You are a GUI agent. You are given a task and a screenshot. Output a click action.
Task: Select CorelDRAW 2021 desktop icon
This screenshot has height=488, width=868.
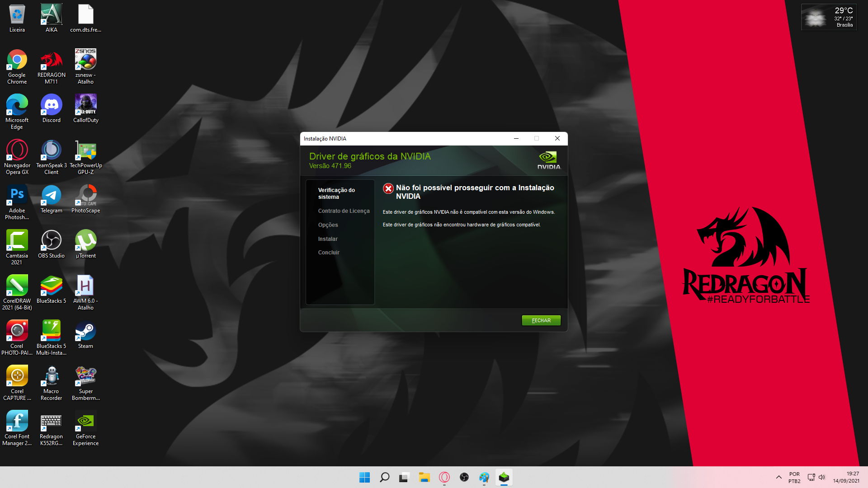[17, 293]
